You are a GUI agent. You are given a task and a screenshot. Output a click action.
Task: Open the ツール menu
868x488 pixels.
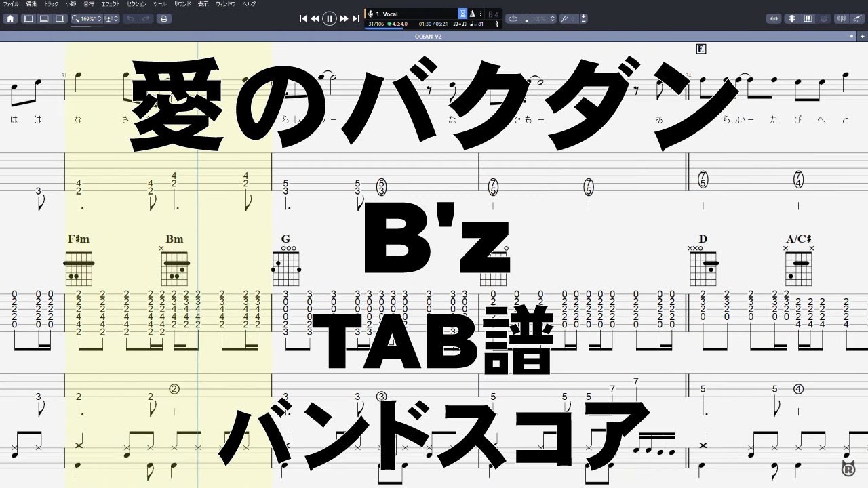(x=160, y=3)
